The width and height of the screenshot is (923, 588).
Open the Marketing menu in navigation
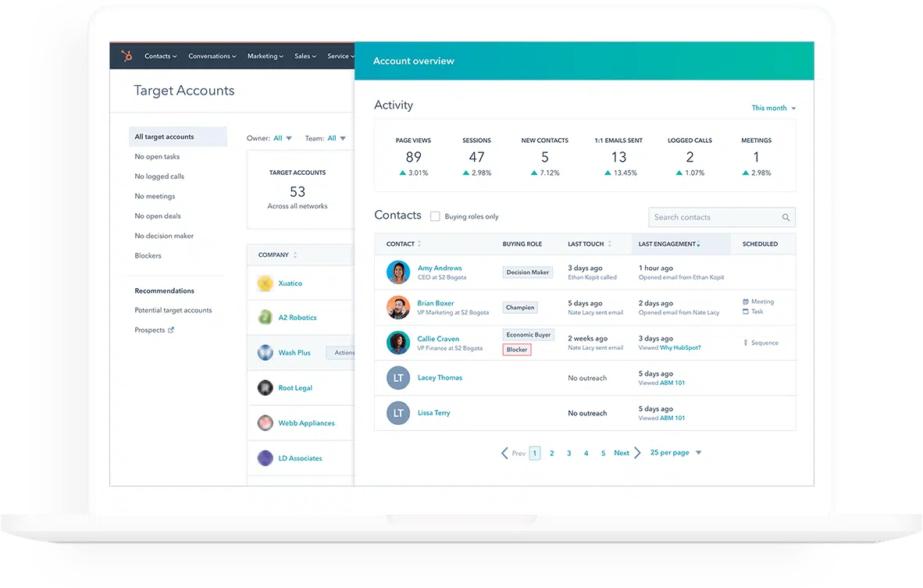point(265,56)
